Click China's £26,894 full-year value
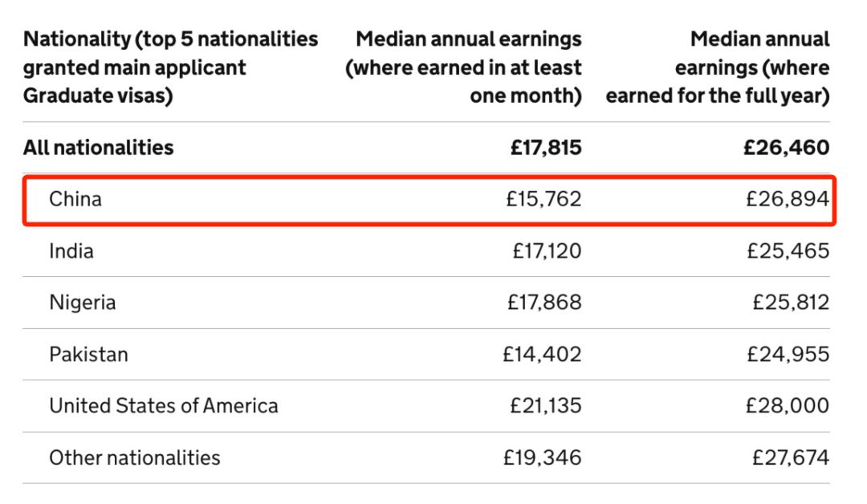This screenshot has height=504, width=867. coord(788,198)
